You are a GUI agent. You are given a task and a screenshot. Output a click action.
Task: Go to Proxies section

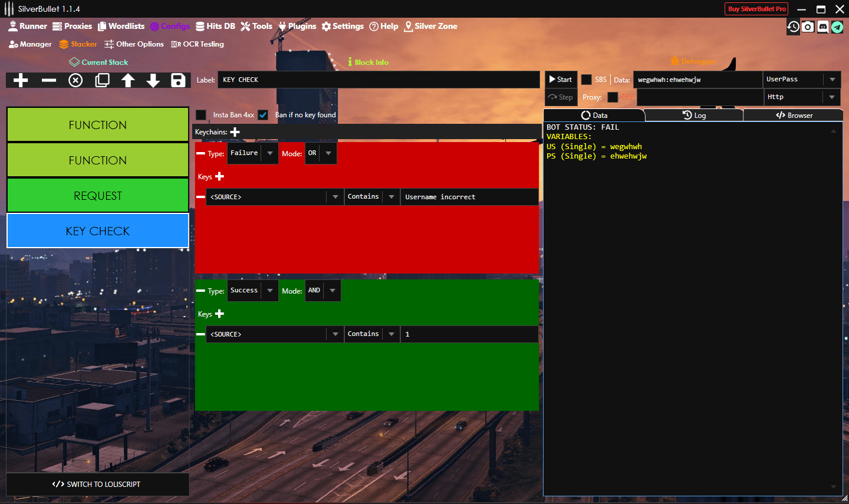coord(72,26)
